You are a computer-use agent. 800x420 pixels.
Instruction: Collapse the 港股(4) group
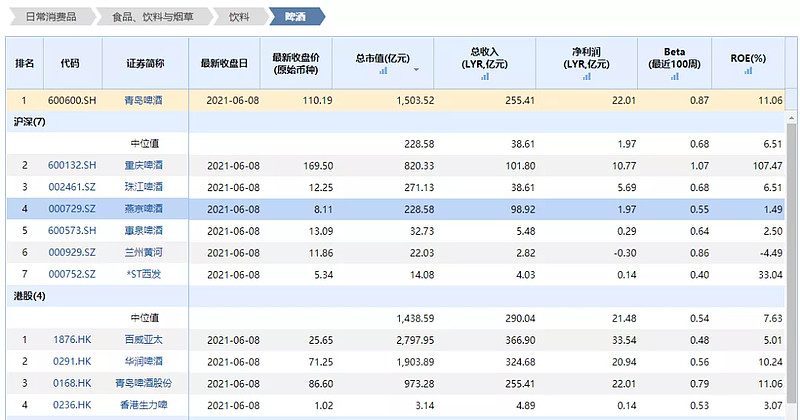click(30, 296)
